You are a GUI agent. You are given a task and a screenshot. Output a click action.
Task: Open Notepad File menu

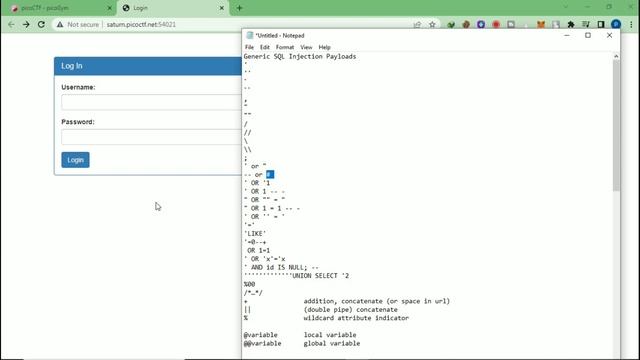pyautogui.click(x=249, y=47)
